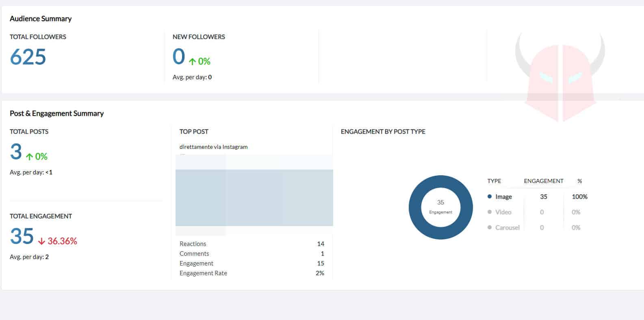Click the Carousel legend dot

click(490, 227)
